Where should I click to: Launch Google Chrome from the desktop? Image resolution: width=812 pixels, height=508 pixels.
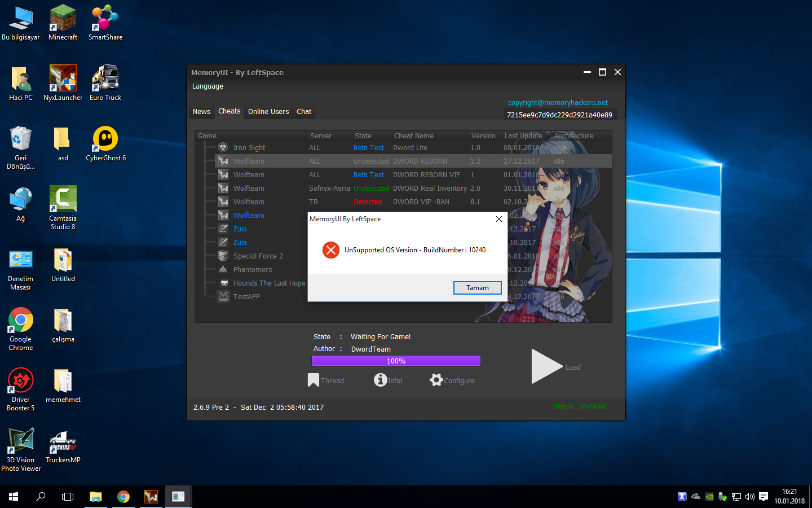coord(21,330)
